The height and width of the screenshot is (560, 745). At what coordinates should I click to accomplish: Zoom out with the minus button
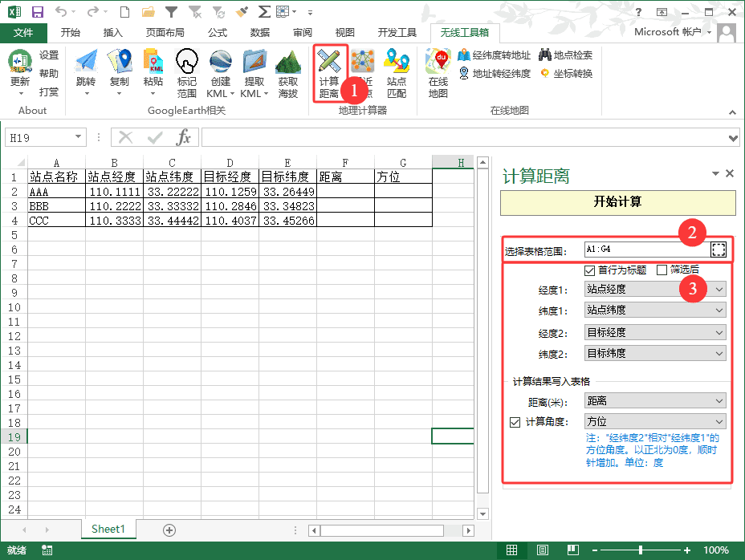point(595,550)
